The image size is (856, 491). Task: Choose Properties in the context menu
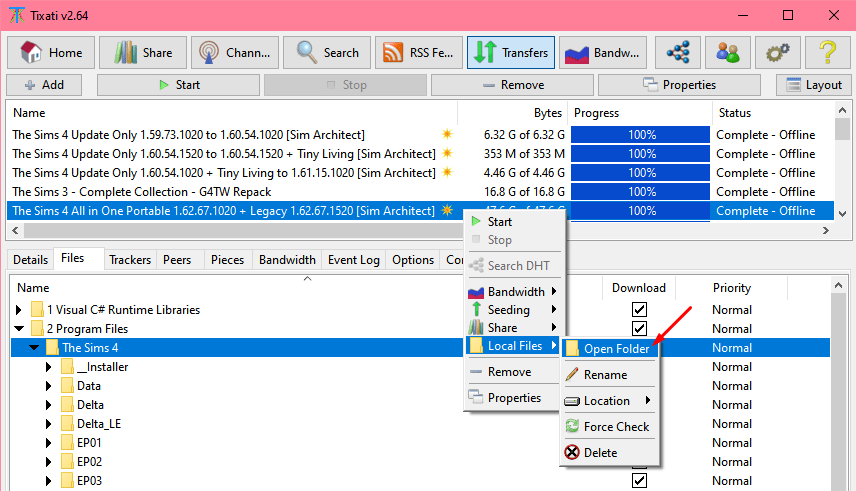click(x=514, y=398)
